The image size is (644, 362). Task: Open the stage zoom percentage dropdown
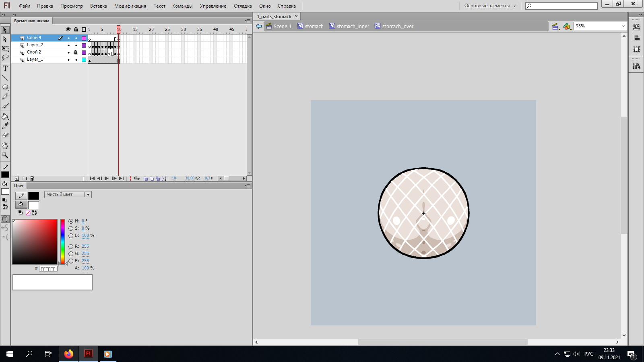pos(623,26)
